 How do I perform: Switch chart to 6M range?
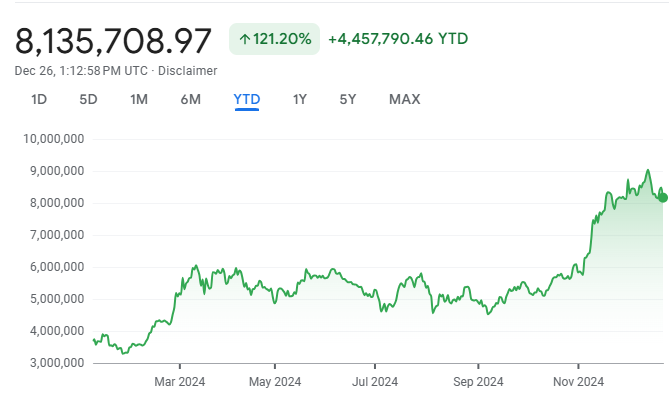click(191, 99)
